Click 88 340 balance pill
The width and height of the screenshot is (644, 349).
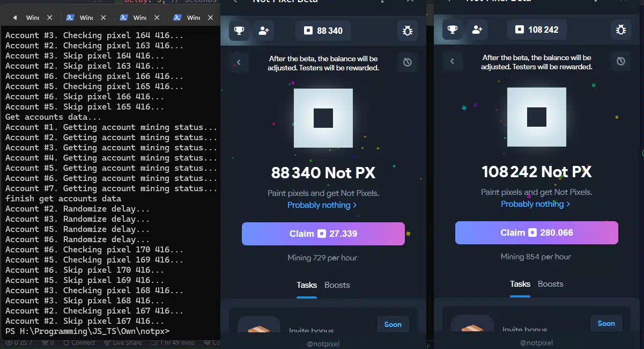coord(323,31)
